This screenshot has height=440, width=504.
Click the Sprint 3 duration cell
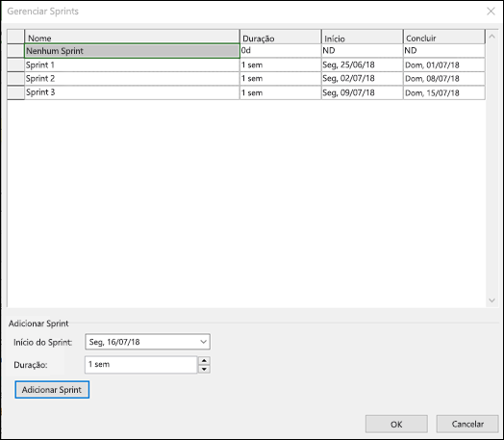(x=280, y=92)
